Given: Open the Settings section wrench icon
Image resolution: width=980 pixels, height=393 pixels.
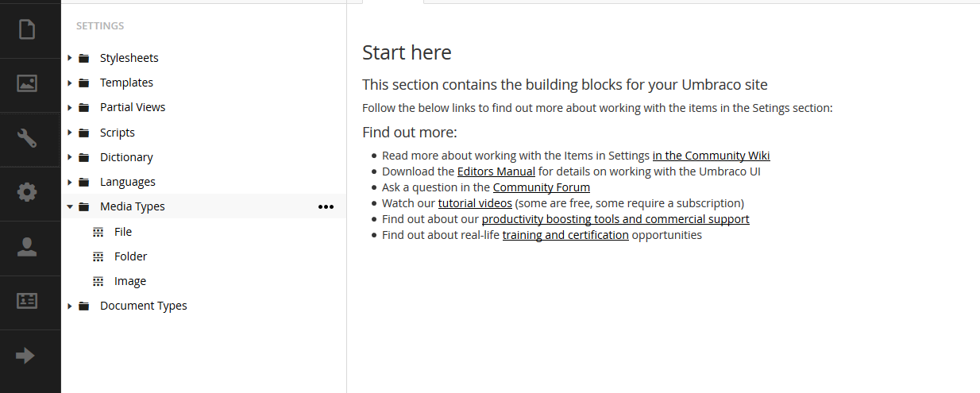Looking at the screenshot, I should click(27, 138).
